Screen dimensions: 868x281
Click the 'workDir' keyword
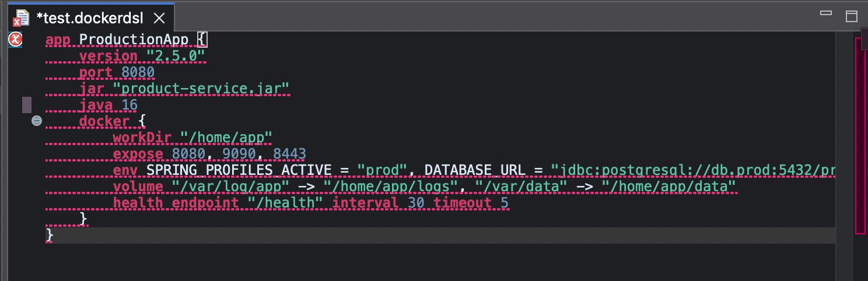[142, 138]
